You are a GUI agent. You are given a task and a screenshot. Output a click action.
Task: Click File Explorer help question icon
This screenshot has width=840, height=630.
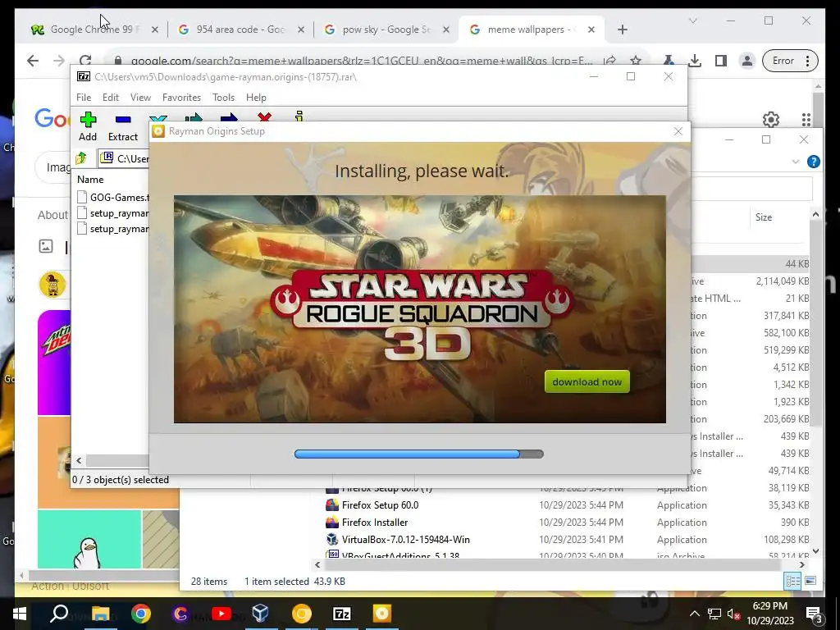tap(813, 162)
